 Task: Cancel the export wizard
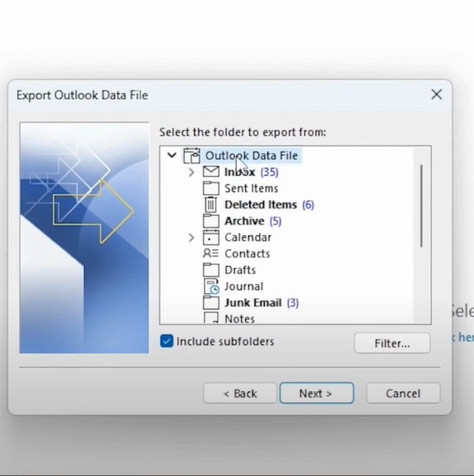(x=403, y=393)
